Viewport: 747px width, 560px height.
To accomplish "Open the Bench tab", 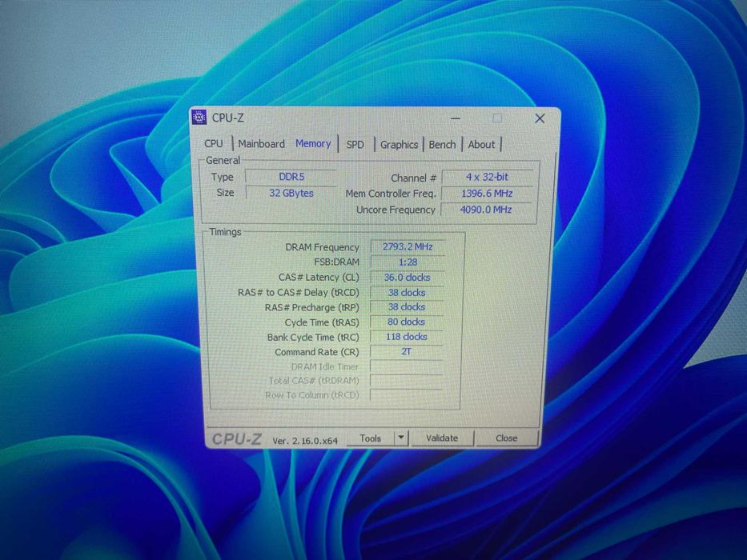I will (x=442, y=144).
